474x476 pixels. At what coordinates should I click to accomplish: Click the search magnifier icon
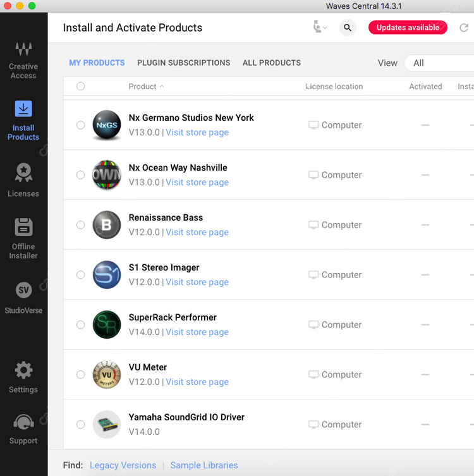(x=348, y=28)
